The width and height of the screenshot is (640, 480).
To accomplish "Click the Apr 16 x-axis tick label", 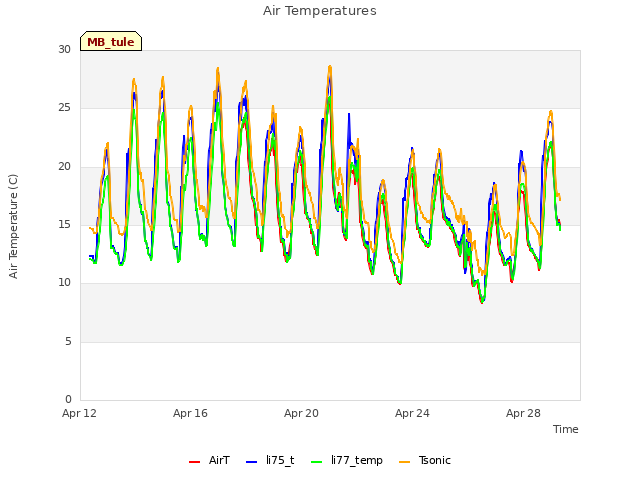I will [190, 413].
